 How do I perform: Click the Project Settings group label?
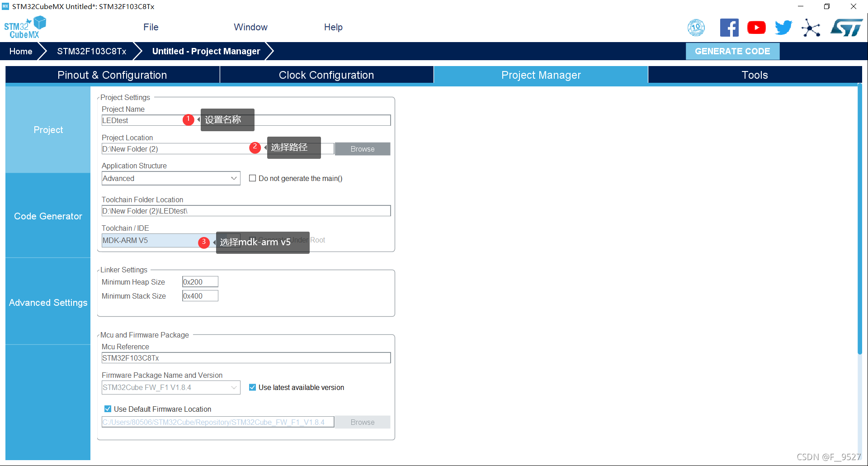click(125, 97)
